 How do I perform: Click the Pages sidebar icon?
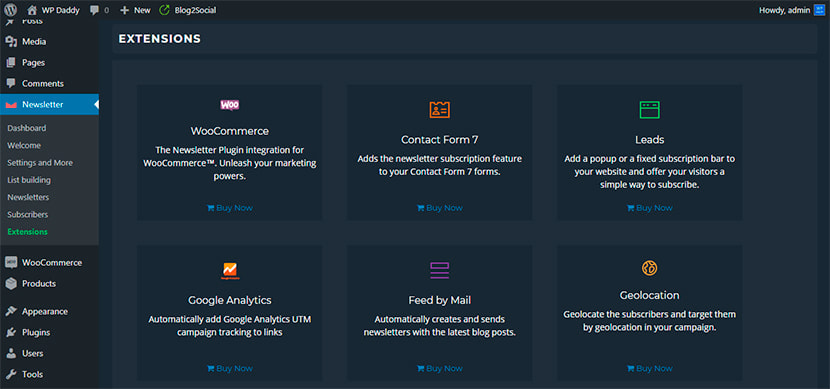[x=11, y=62]
